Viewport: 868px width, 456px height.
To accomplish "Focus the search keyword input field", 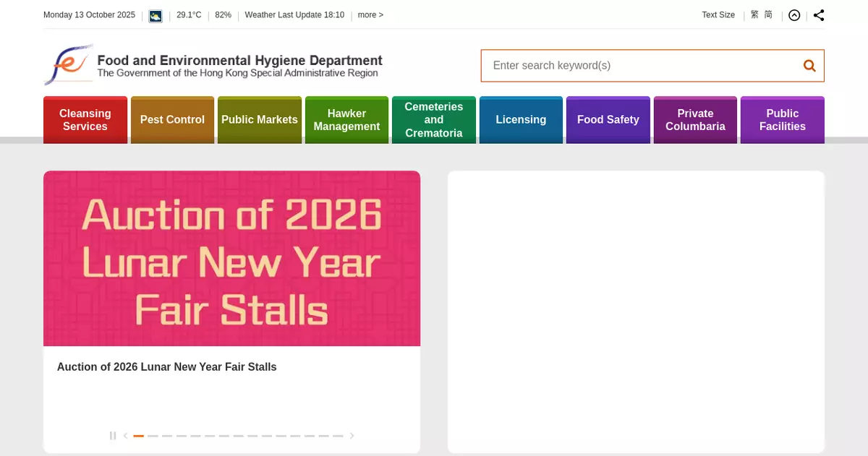I will (640, 66).
